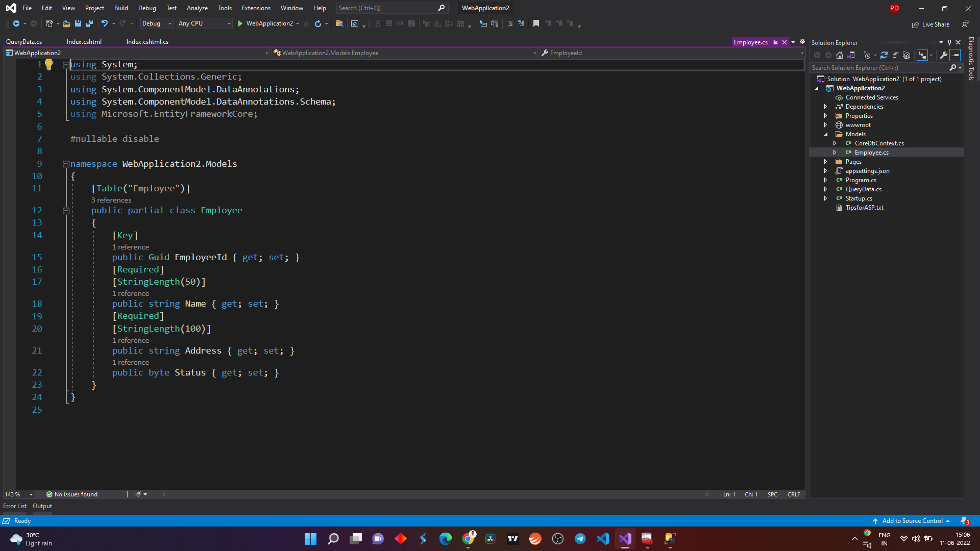The height and width of the screenshot is (551, 980).
Task: Open the 143 % zoom level dropdown
Action: (x=18, y=494)
